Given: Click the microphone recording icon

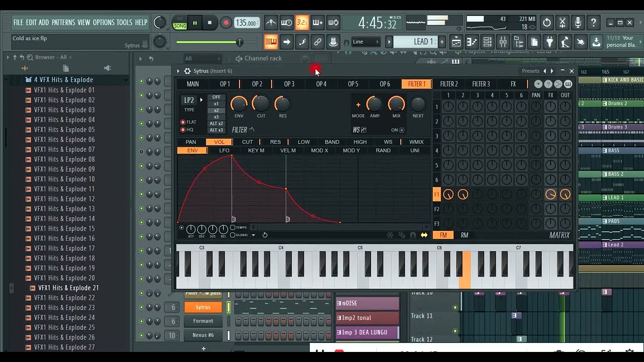Looking at the screenshot, I should pos(578,23).
